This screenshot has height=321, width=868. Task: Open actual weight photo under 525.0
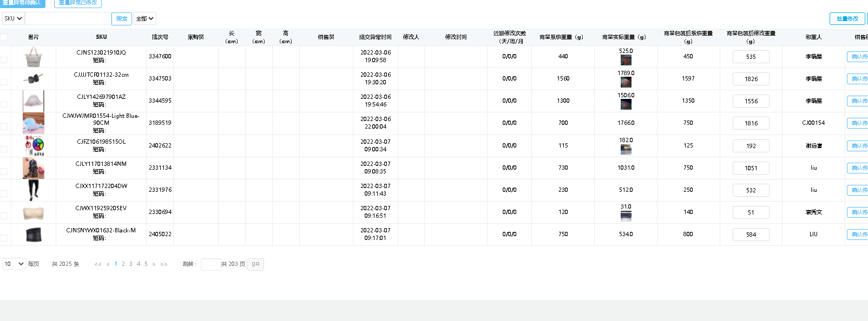tap(626, 60)
